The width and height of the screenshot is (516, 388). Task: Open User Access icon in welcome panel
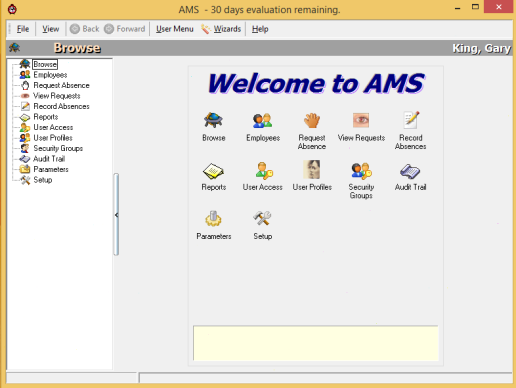(x=264, y=171)
